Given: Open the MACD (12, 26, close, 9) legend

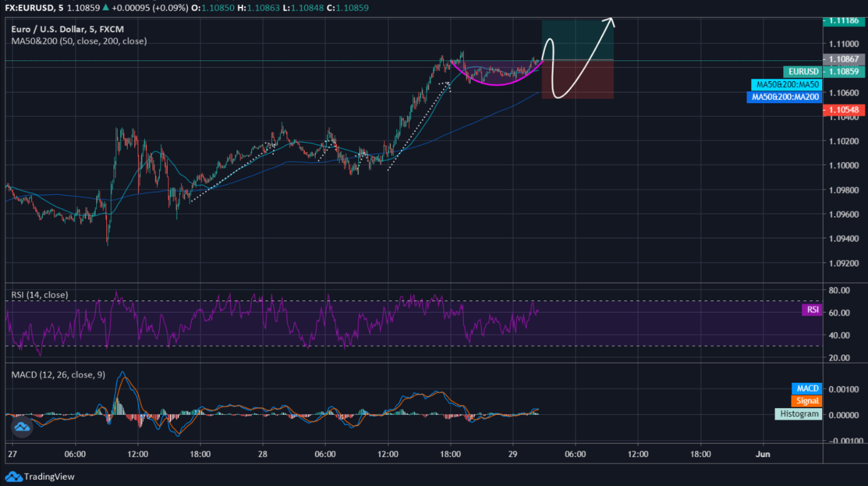Looking at the screenshot, I should (58, 375).
